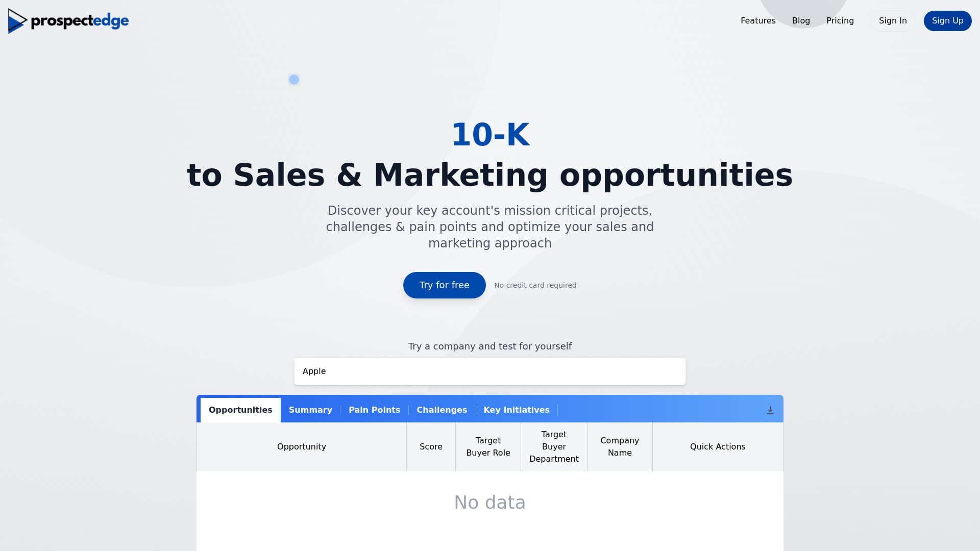The image size is (980, 551).
Task: Click the Quick Actions column header
Action: coord(717,447)
